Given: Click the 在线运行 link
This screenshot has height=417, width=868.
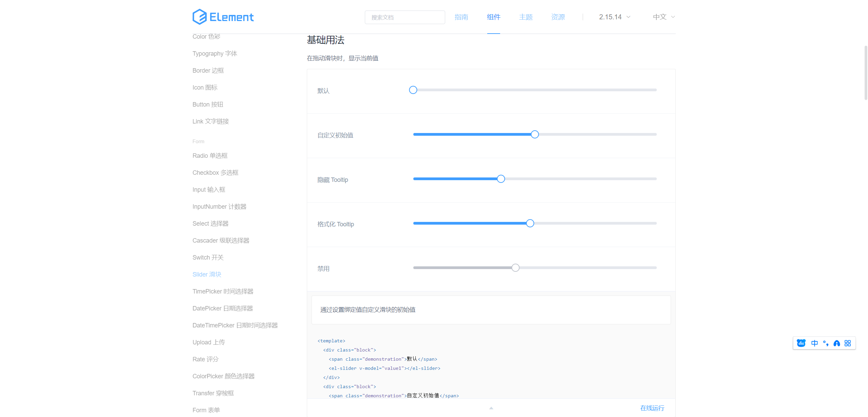Looking at the screenshot, I should [x=652, y=408].
